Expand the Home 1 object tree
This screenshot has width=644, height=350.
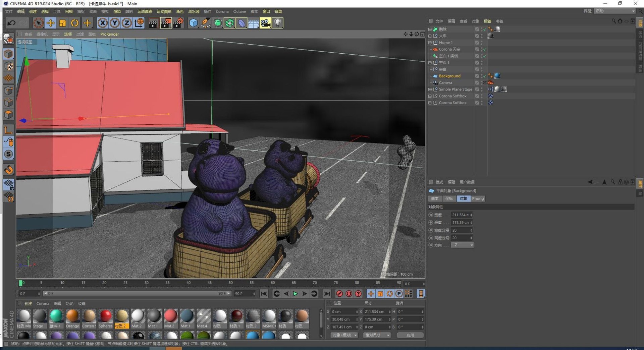[x=430, y=43]
